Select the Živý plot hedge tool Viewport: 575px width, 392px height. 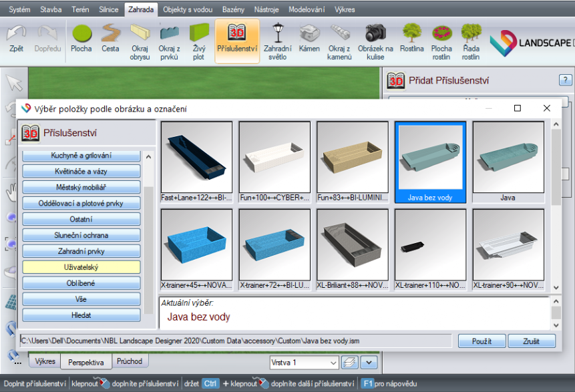(x=199, y=42)
